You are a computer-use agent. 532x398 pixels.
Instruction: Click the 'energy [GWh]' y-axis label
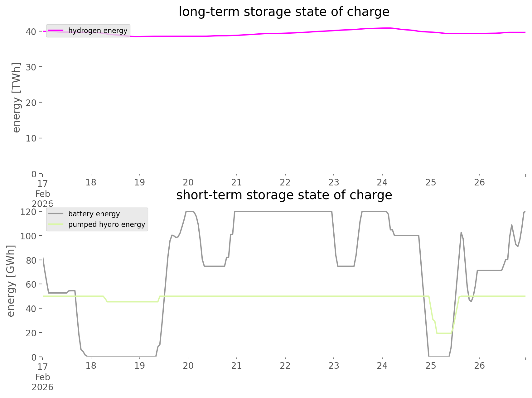coord(11,281)
